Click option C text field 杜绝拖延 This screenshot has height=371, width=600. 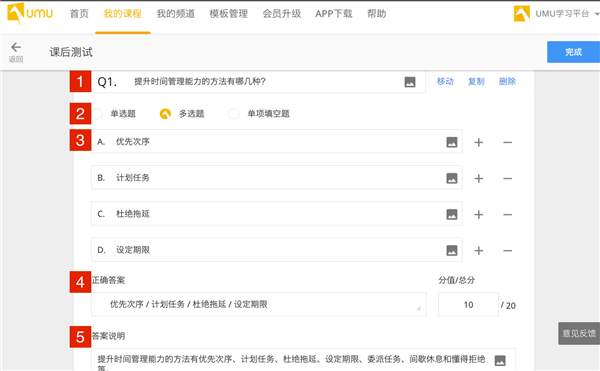click(x=277, y=213)
